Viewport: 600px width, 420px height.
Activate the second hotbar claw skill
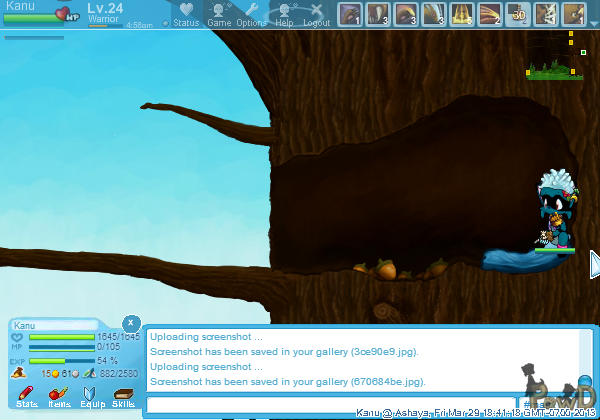click(378, 14)
